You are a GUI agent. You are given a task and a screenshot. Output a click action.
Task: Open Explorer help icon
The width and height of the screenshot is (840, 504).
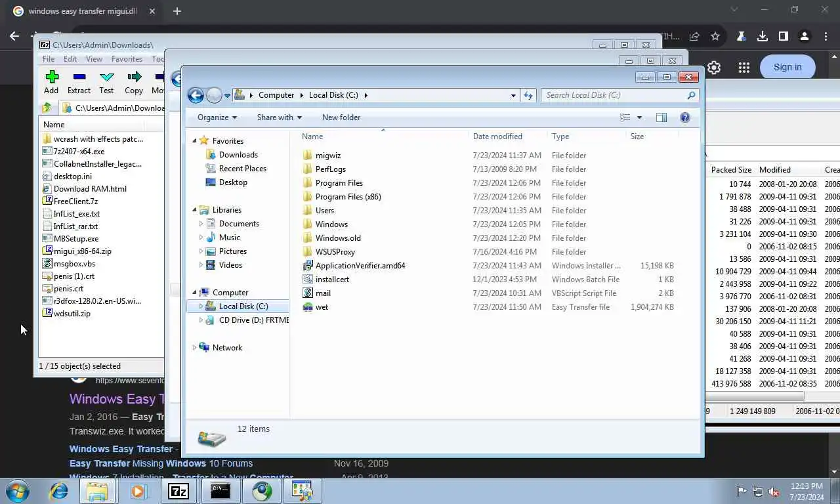point(685,117)
